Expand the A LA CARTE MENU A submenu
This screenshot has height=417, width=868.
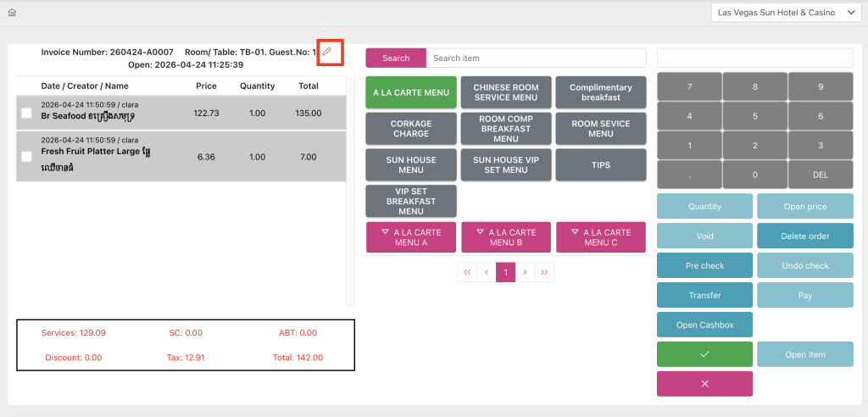[411, 237]
